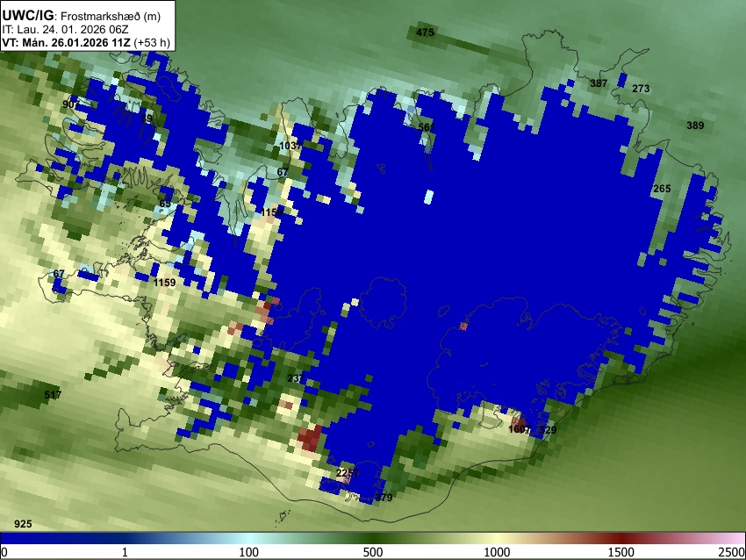The image size is (746, 560).
Task: Select the 1159 label beneath the 1037 label
Action: 272,212
